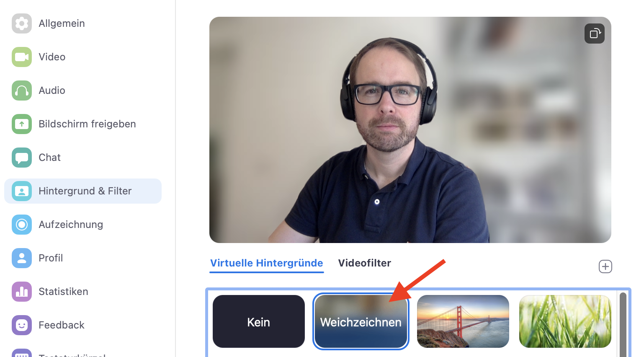Rotate the video preview with corner icon
The height and width of the screenshot is (357, 644).
[x=595, y=34]
